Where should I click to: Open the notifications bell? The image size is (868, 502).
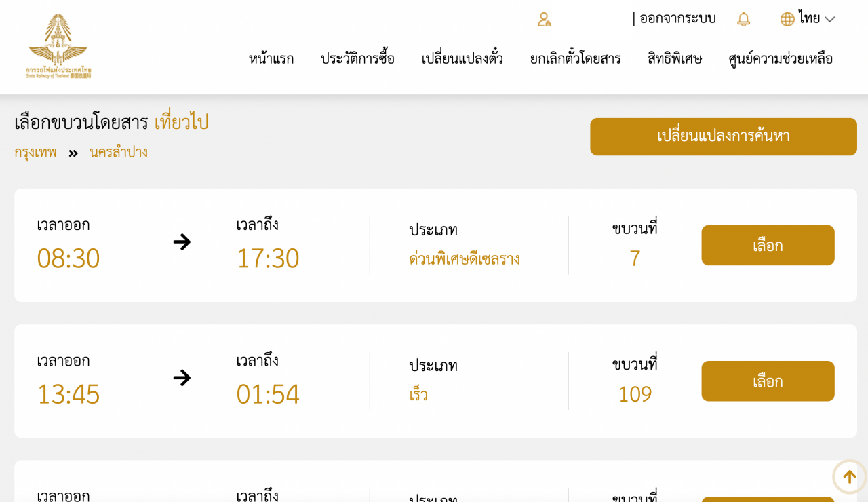(x=743, y=19)
